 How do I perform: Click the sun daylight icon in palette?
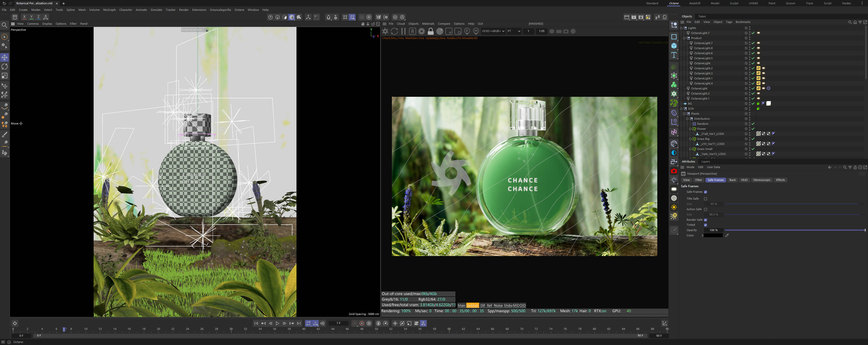pyautogui.click(x=674, y=207)
